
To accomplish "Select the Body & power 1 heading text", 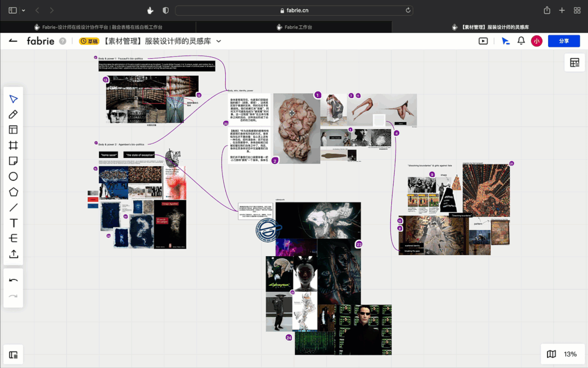I will tap(120, 58).
